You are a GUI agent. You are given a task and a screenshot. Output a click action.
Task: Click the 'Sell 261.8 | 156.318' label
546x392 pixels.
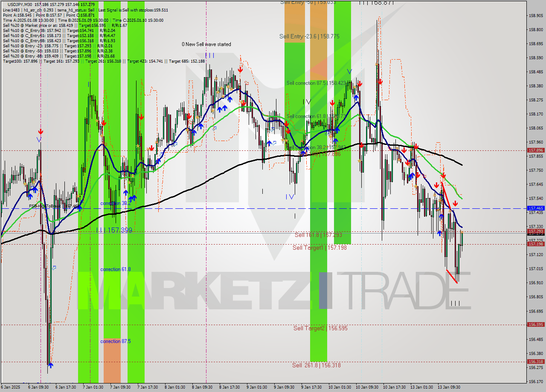[317, 365]
